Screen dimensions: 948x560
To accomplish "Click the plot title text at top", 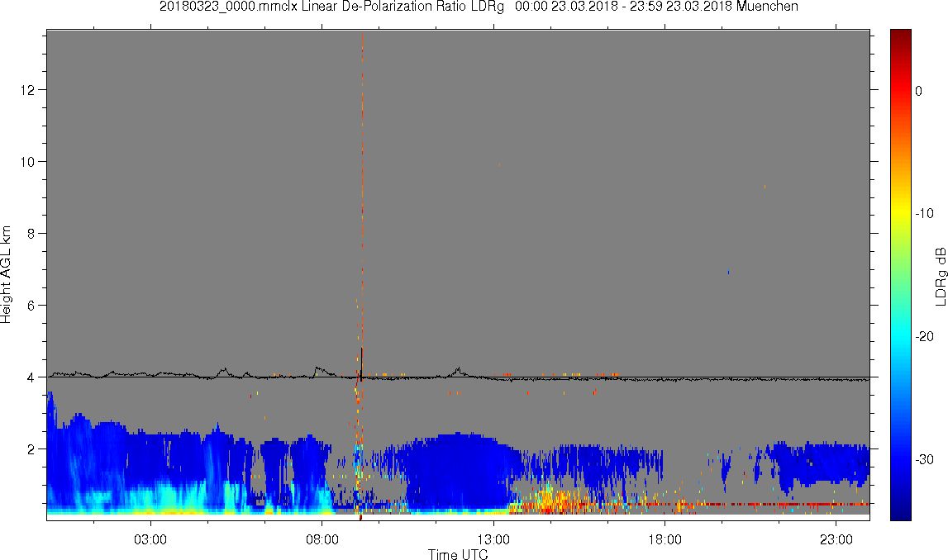I will pos(479,7).
